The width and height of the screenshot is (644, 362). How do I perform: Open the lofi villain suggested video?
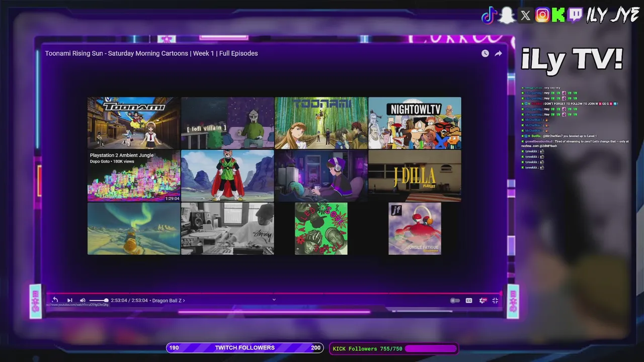point(227,123)
